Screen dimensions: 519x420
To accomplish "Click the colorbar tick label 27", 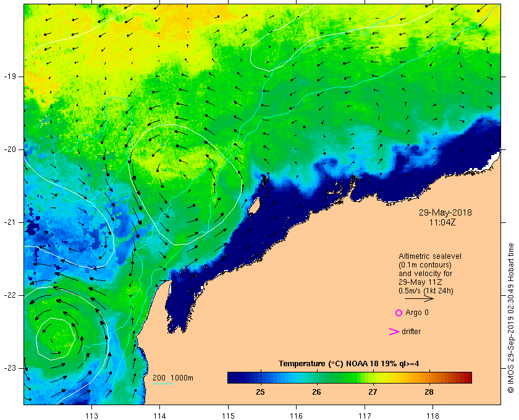I will pyautogui.click(x=373, y=392).
